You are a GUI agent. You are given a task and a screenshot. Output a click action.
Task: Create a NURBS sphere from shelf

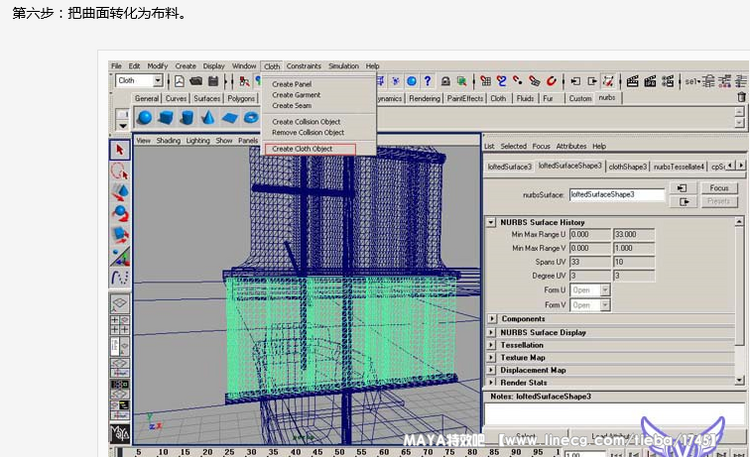coord(145,118)
